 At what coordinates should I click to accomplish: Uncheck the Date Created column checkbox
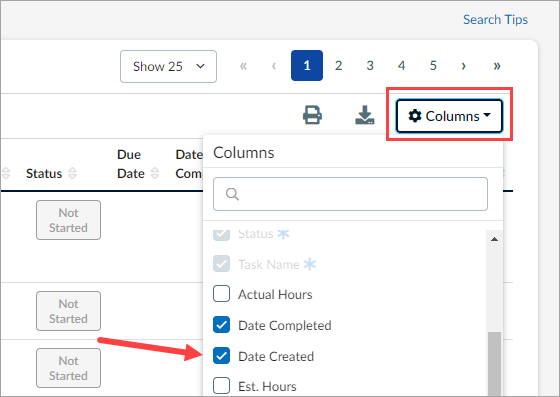coord(221,356)
